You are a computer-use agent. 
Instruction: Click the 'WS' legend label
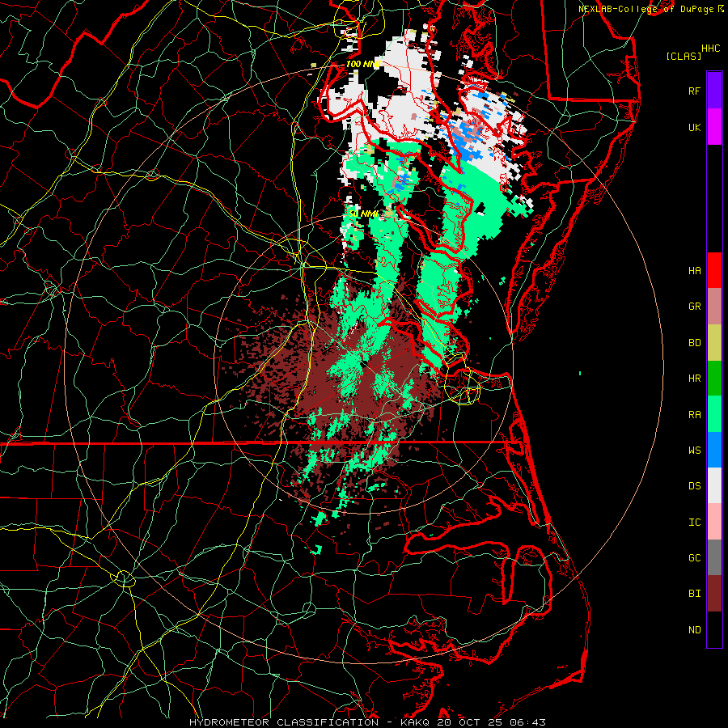point(694,451)
